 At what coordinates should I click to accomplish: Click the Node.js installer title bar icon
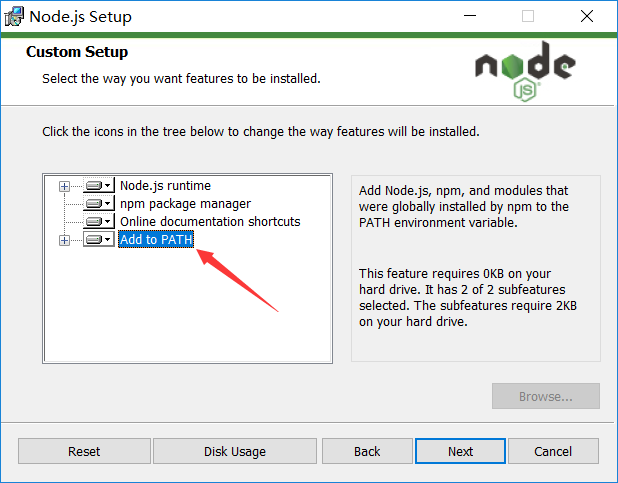pyautogui.click(x=14, y=17)
